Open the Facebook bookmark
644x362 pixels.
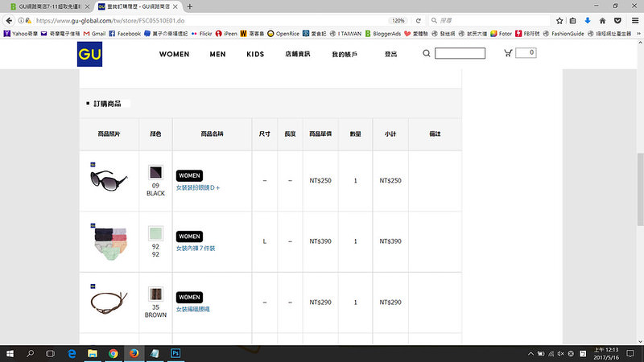pos(125,34)
